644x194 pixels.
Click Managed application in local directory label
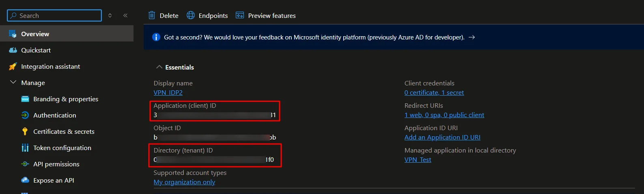tap(460, 150)
